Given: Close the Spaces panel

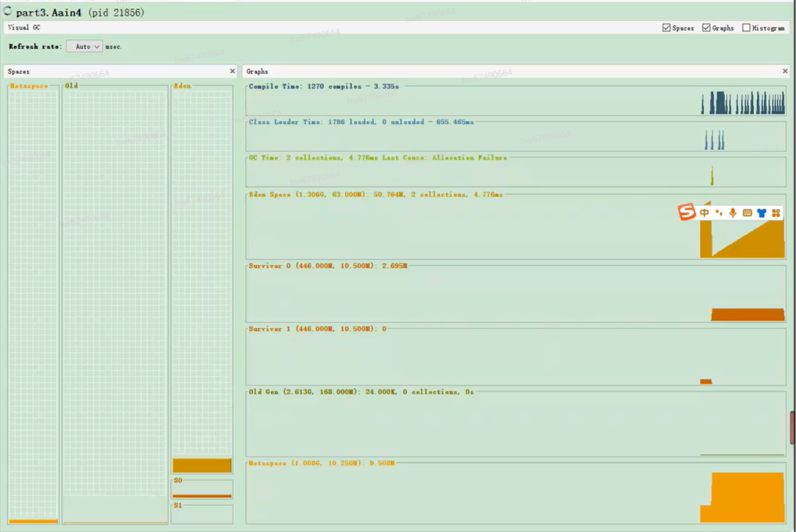Looking at the screenshot, I should tap(233, 71).
